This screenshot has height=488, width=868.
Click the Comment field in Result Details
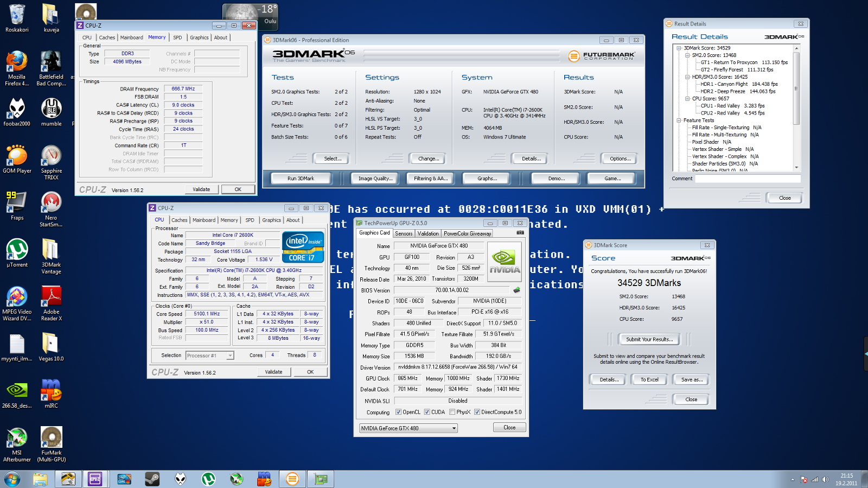[x=748, y=179]
